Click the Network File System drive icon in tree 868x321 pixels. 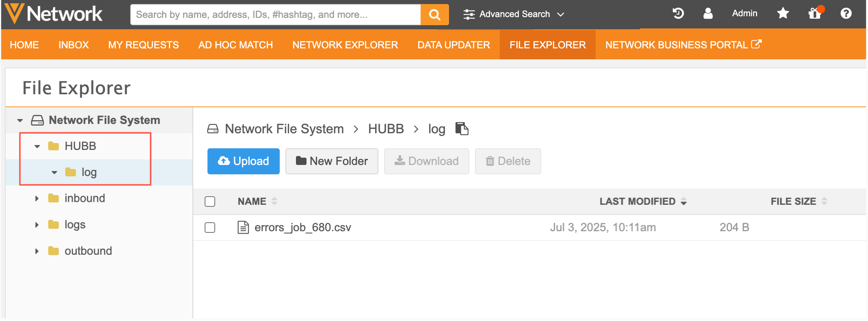click(37, 120)
